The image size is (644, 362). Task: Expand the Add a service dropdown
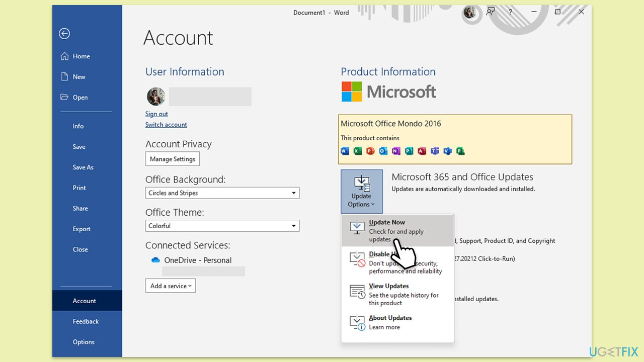[171, 286]
